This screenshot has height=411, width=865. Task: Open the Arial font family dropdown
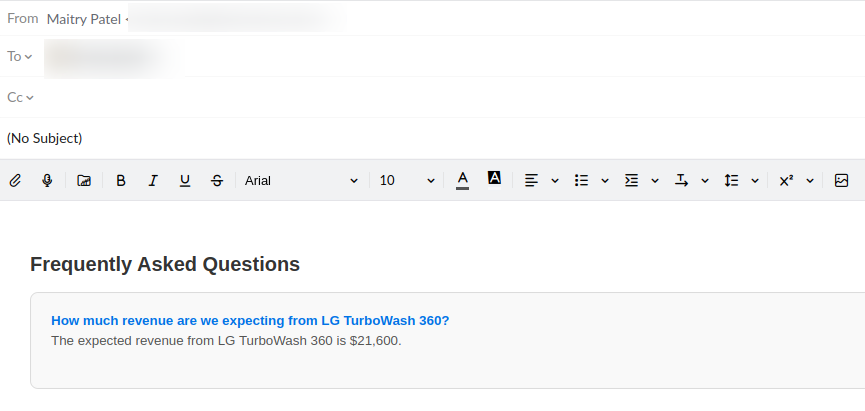301,181
